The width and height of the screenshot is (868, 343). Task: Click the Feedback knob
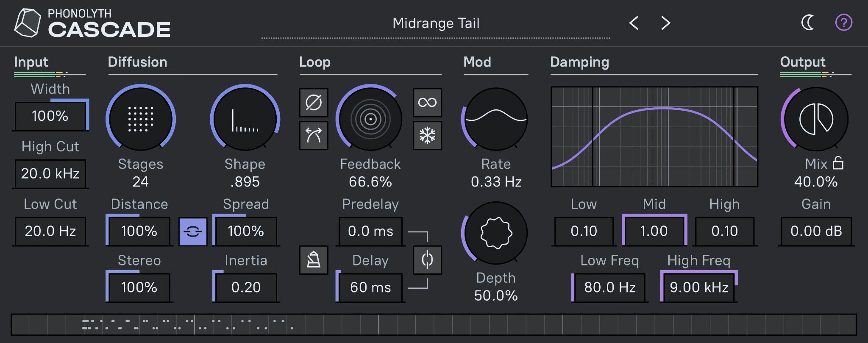(x=370, y=119)
